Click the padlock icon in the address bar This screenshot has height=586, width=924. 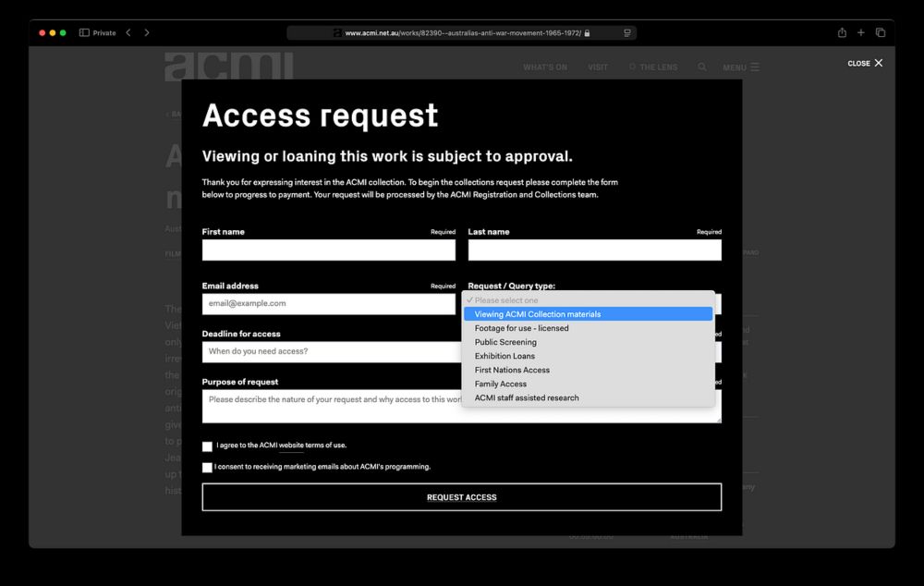[587, 33]
